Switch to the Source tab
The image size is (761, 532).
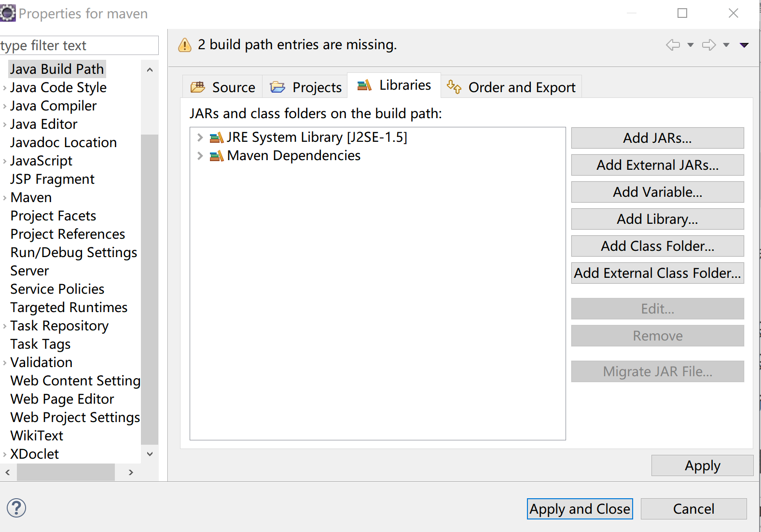click(223, 87)
